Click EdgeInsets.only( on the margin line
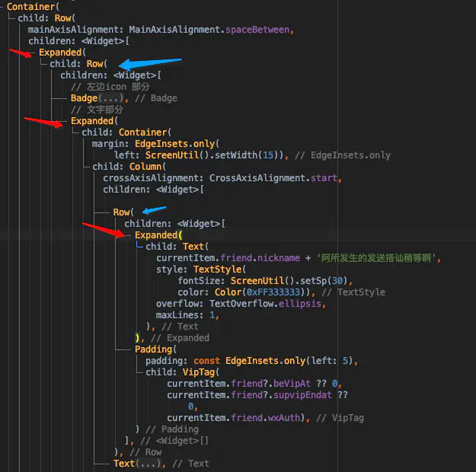476x472 pixels. pyautogui.click(x=177, y=144)
